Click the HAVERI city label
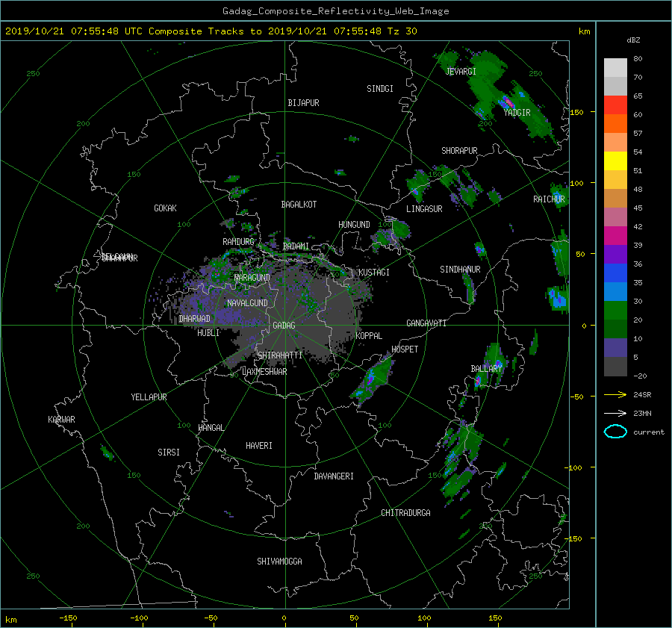 click(x=259, y=446)
